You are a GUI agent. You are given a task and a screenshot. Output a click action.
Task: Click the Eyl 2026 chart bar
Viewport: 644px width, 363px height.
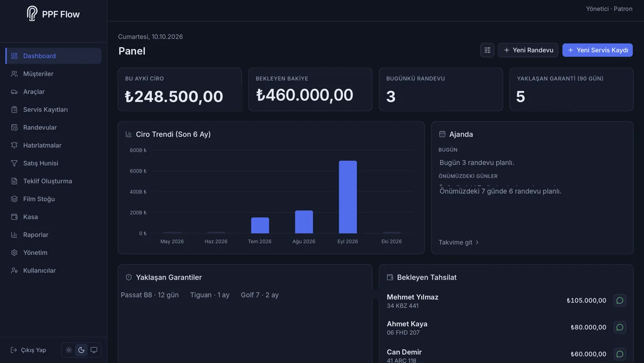[348, 197]
